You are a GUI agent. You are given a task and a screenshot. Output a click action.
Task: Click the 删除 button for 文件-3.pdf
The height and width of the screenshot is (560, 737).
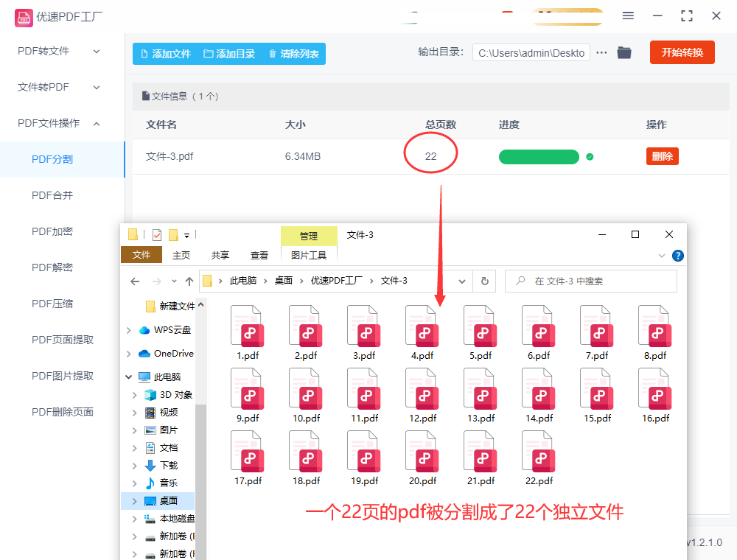click(x=663, y=156)
